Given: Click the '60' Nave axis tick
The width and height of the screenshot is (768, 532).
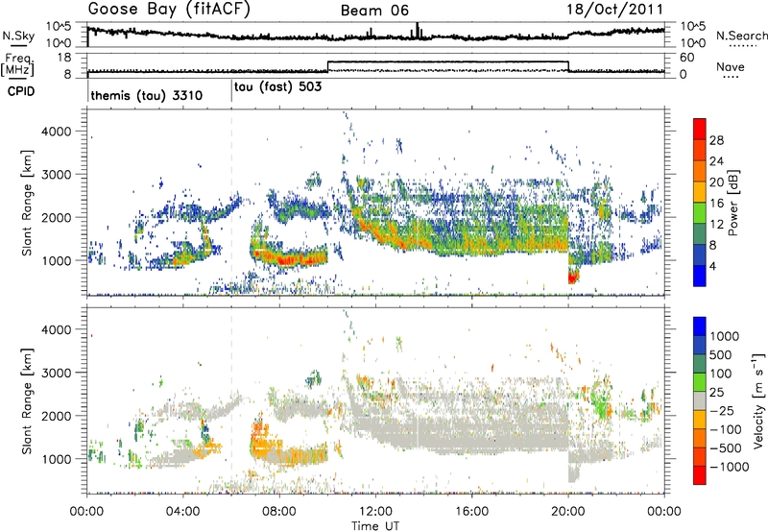Looking at the screenshot, I should [687, 58].
